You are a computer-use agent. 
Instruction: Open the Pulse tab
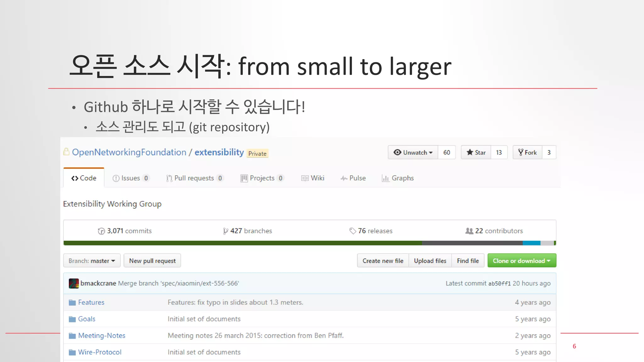(x=353, y=178)
